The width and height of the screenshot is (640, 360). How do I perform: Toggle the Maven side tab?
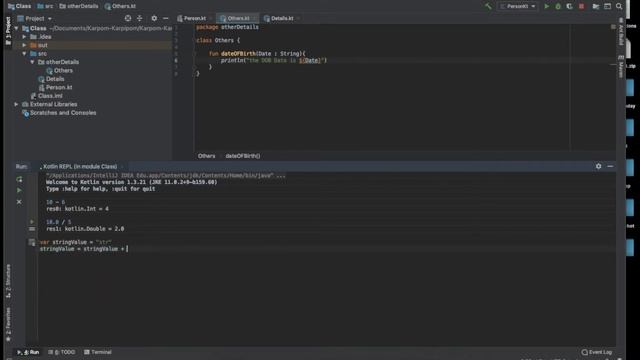(x=621, y=67)
